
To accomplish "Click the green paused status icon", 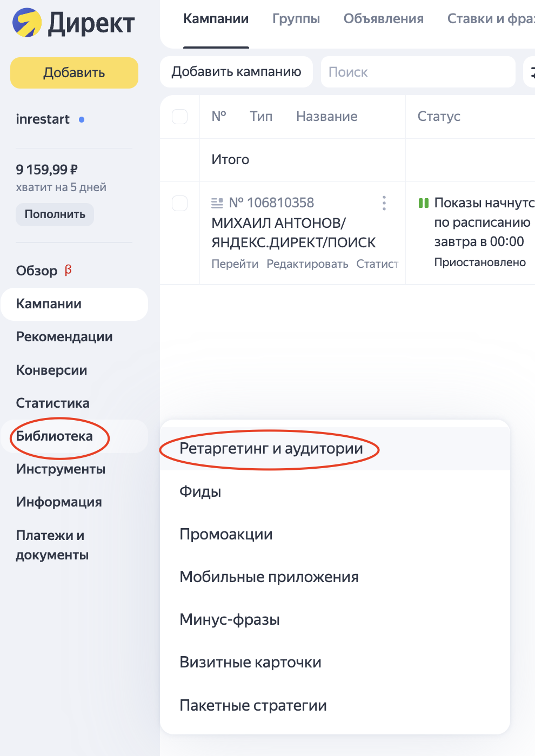I will [x=424, y=203].
